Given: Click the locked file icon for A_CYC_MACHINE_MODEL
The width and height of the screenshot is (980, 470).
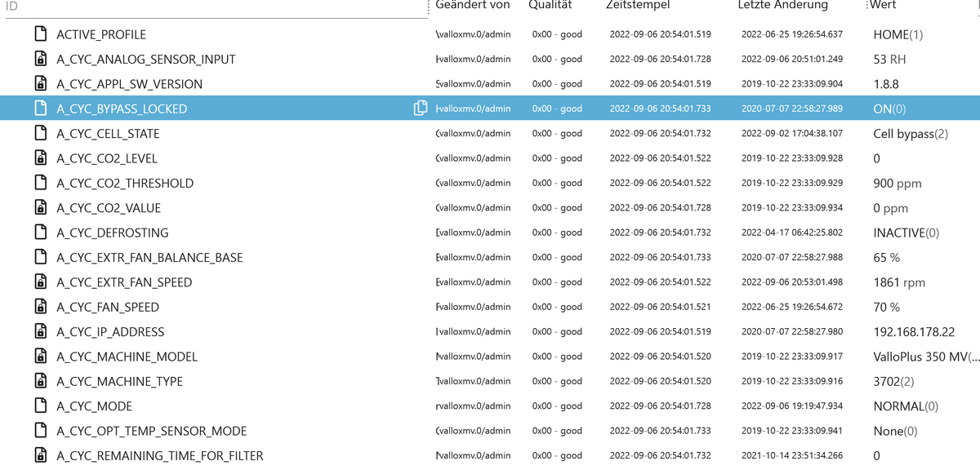Looking at the screenshot, I should tap(39, 357).
